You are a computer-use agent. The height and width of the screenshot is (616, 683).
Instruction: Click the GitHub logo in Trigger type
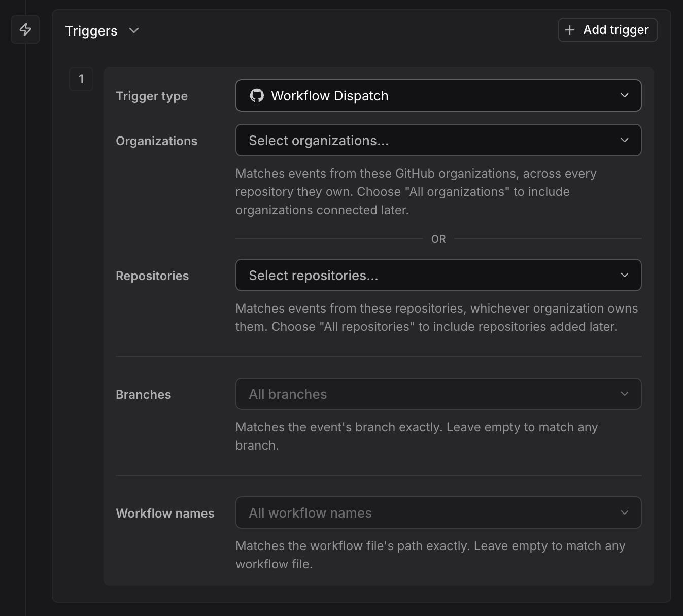[257, 95]
